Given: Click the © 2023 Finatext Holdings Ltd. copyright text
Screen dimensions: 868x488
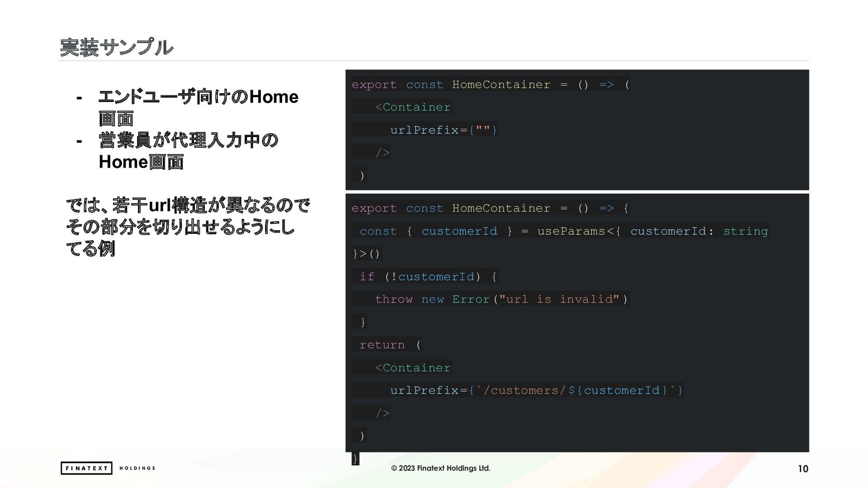Looking at the screenshot, I should [441, 468].
